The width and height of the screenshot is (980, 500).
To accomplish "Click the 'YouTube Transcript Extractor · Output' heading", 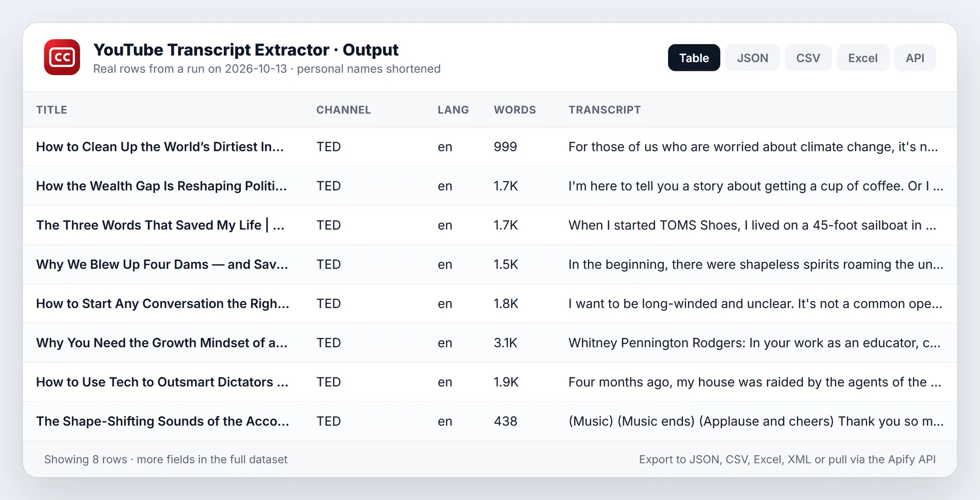I will coord(246,50).
